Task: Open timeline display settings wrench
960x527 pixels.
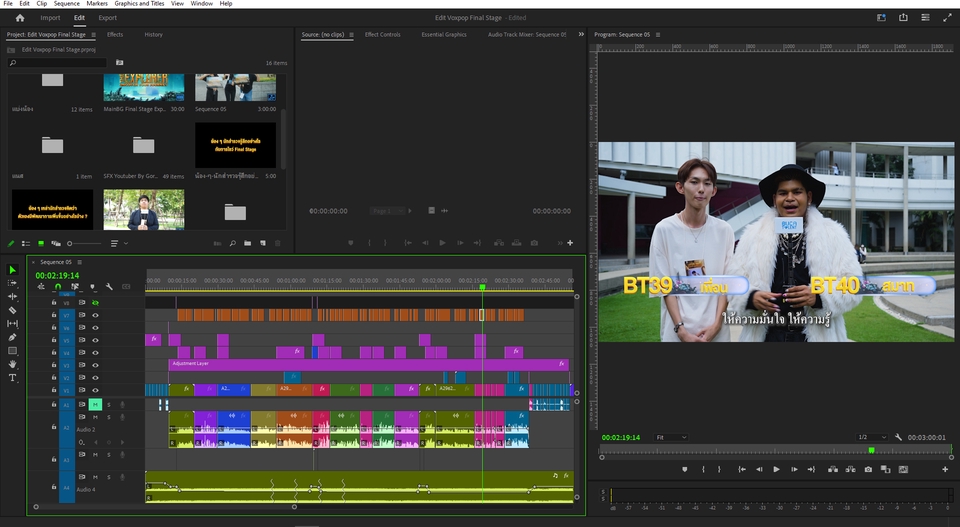Action: (108, 287)
